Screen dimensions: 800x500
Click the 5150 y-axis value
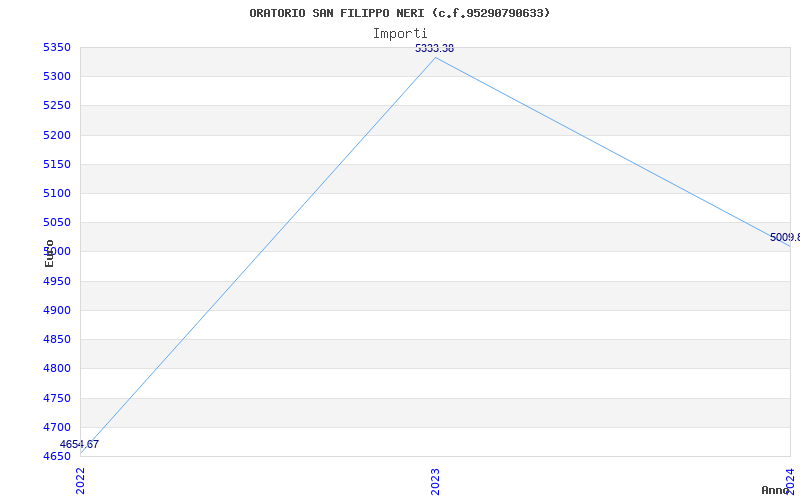point(57,165)
